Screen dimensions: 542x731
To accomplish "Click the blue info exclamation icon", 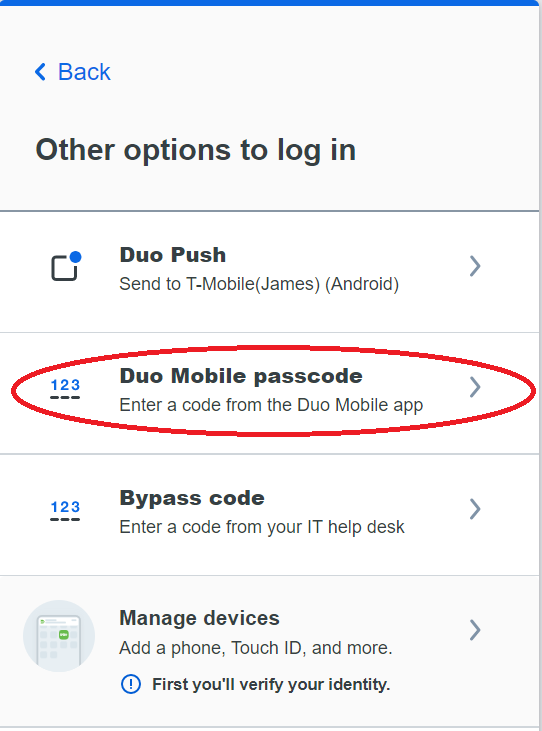I will tap(131, 684).
